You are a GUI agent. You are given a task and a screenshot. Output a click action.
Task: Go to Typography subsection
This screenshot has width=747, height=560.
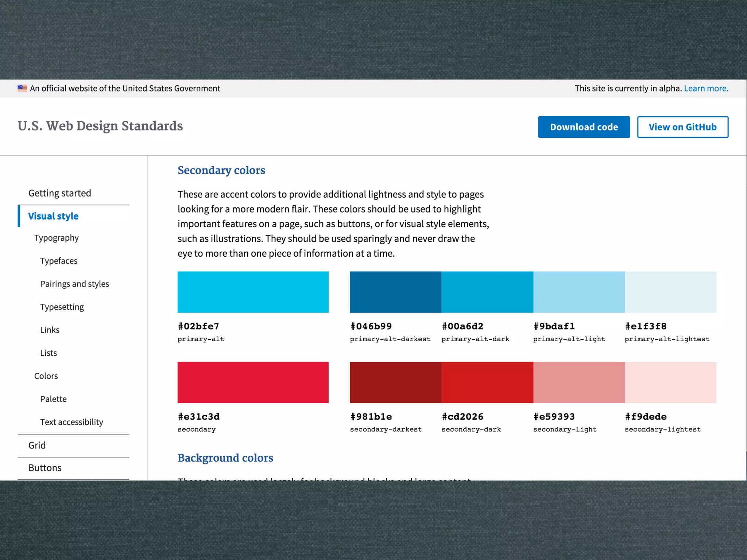57,238
